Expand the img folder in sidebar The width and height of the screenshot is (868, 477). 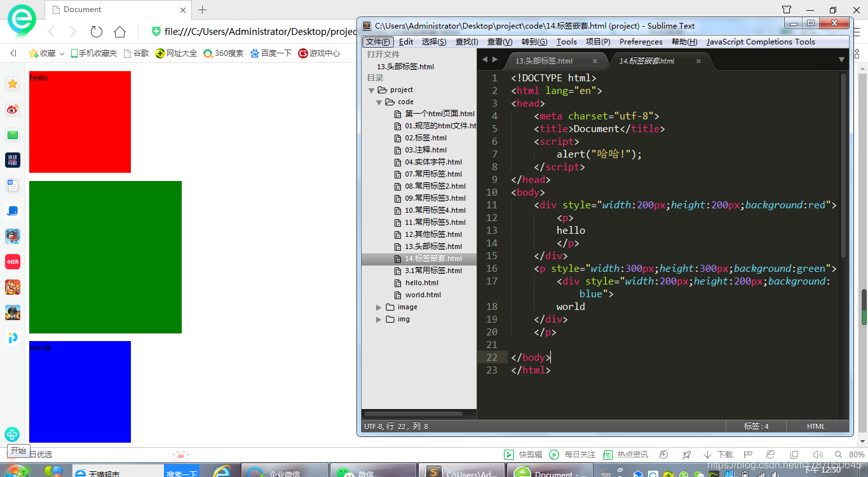point(379,319)
